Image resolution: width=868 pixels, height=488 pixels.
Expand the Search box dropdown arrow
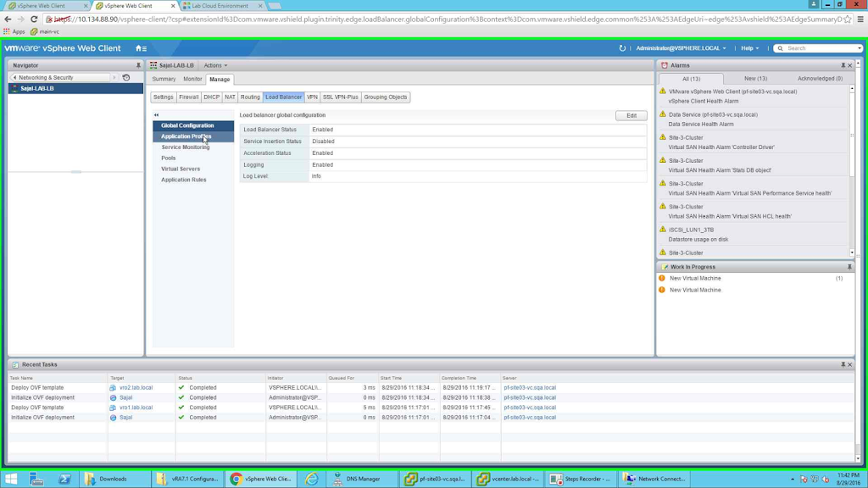[x=860, y=48]
